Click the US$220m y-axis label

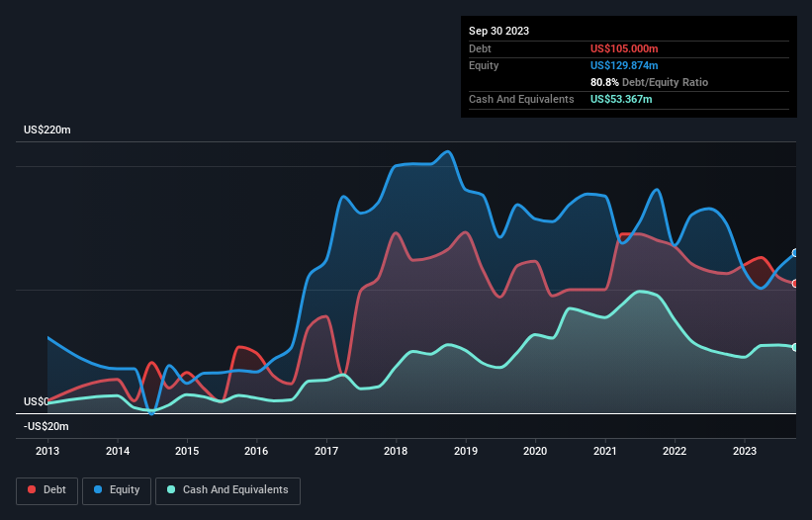point(47,130)
